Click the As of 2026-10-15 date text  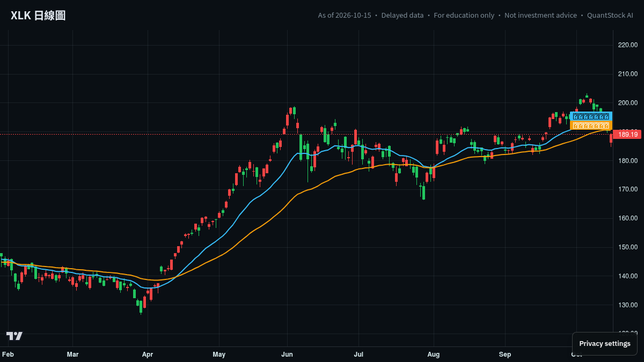(x=345, y=16)
